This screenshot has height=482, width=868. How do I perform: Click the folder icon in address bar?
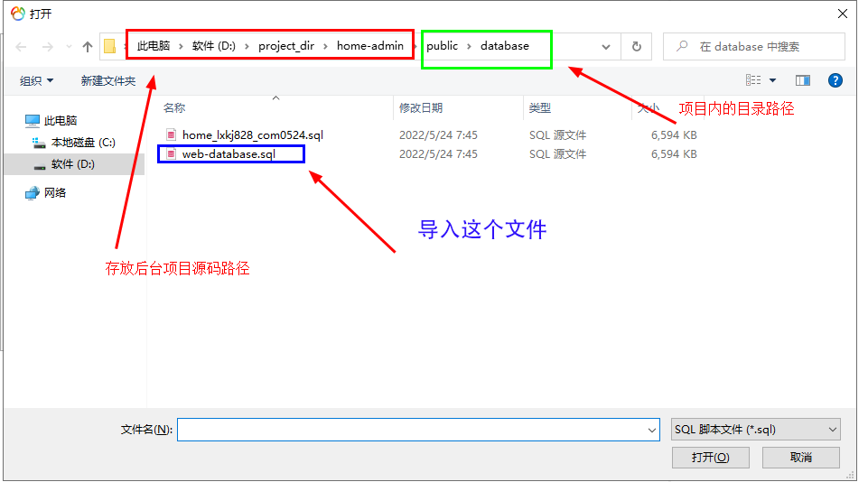[x=109, y=46]
